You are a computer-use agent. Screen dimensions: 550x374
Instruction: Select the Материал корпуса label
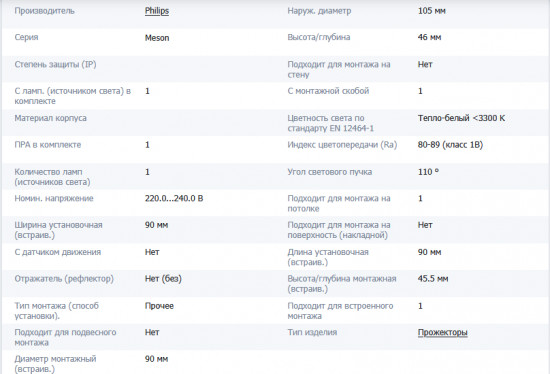(50, 118)
